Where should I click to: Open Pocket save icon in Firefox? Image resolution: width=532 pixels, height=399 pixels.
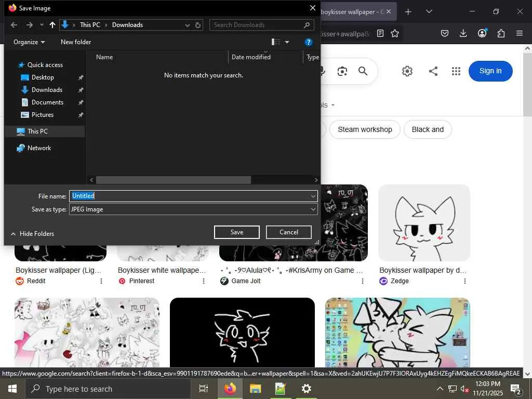pos(445,33)
